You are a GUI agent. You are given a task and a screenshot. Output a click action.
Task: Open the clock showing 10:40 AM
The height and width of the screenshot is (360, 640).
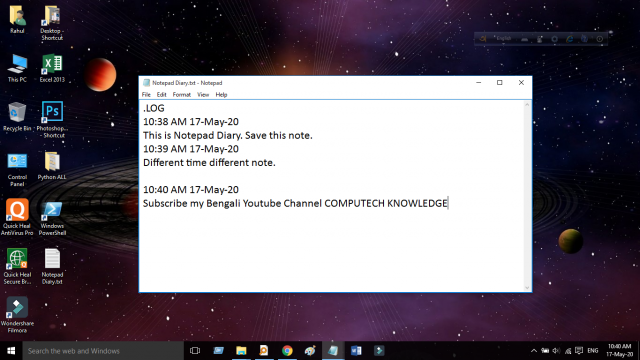pos(620,351)
